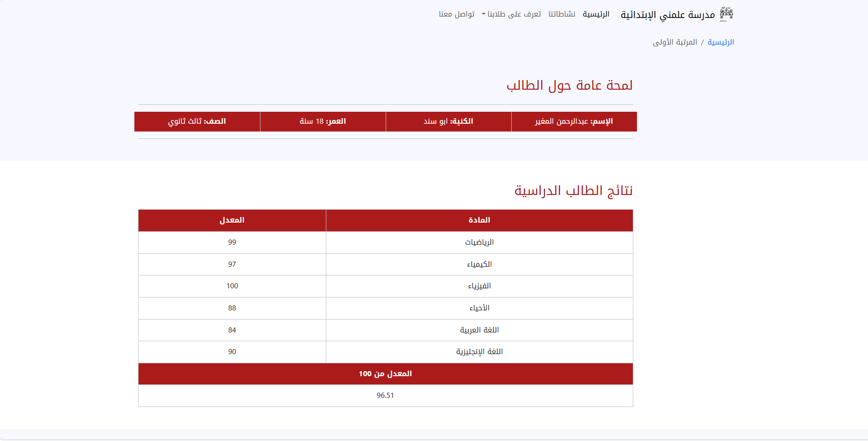Click the المعدل column header

(232, 220)
